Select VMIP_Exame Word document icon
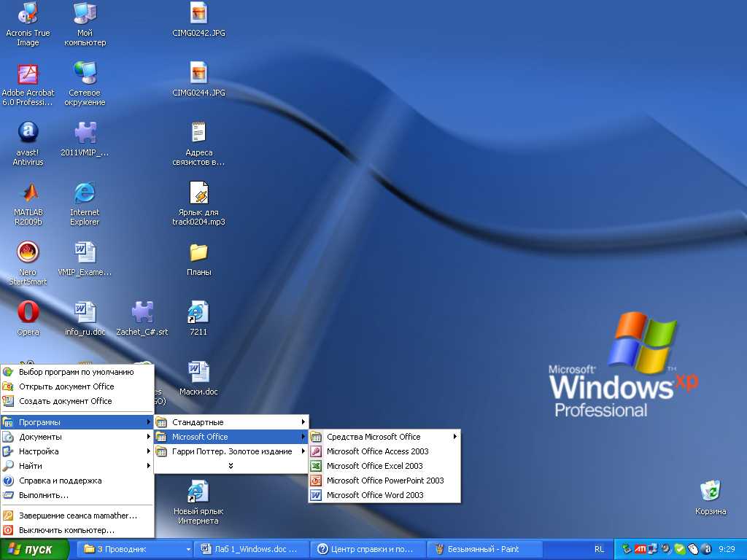The height and width of the screenshot is (560, 747). (x=85, y=259)
